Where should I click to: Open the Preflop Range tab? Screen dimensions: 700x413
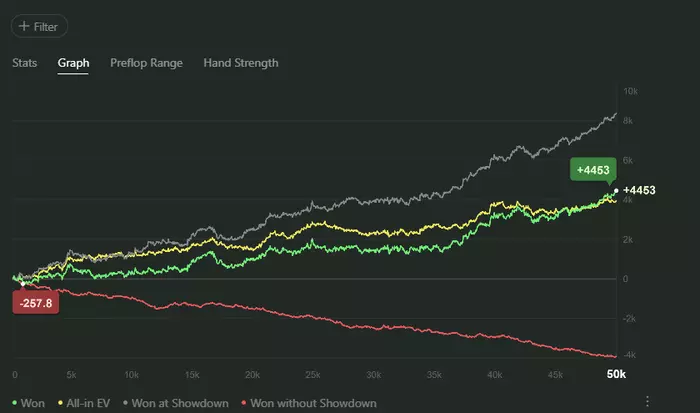146,63
